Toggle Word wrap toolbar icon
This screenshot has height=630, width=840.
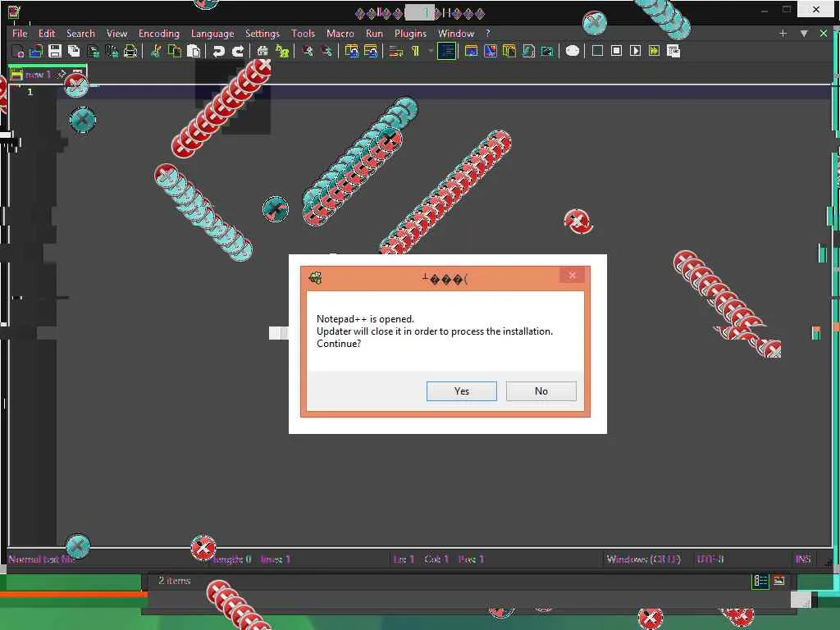(x=396, y=51)
